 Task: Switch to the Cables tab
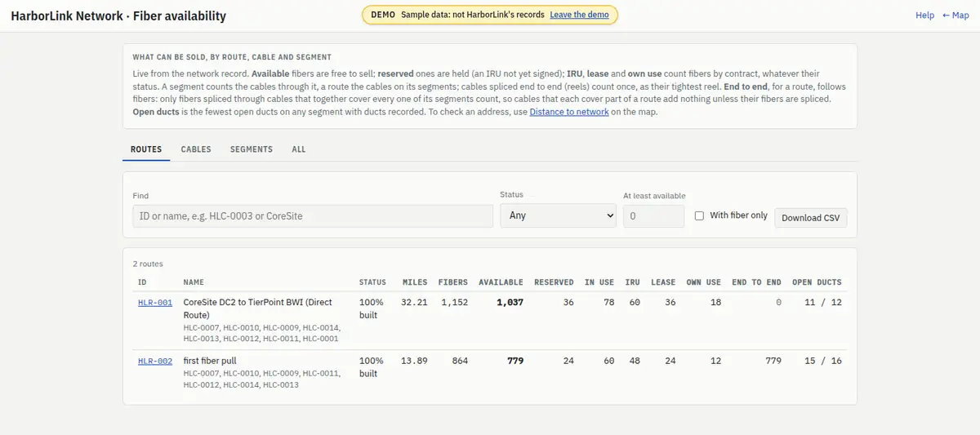(x=196, y=149)
